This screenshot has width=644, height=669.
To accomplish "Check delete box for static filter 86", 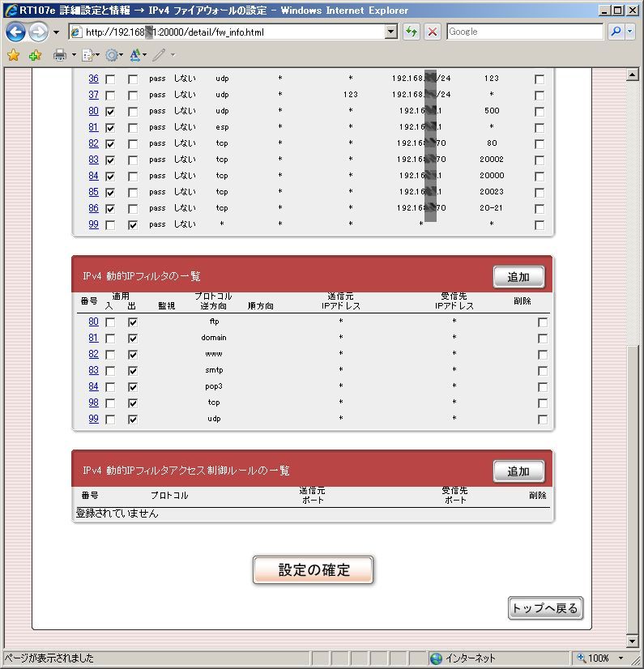I will 540,209.
